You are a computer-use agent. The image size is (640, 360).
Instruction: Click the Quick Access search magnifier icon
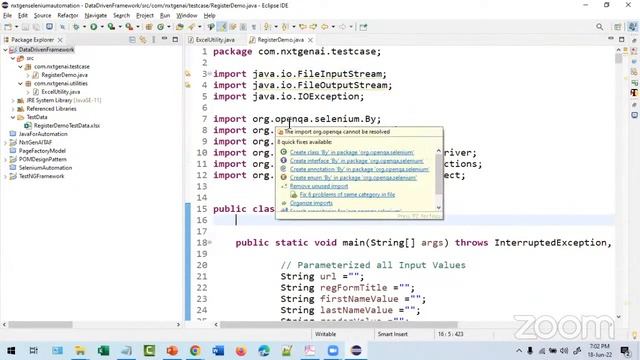(x=600, y=27)
